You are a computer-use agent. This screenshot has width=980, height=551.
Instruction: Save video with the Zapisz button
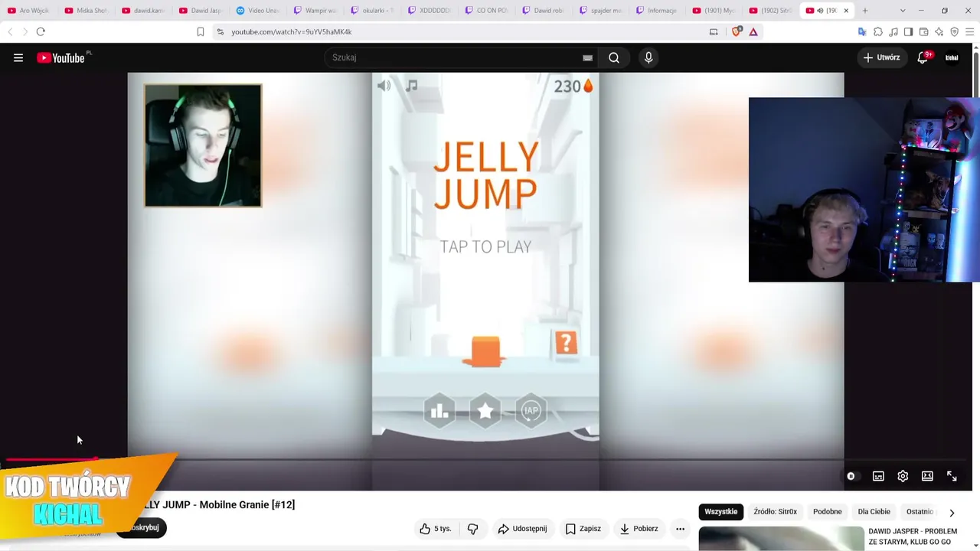point(583,529)
